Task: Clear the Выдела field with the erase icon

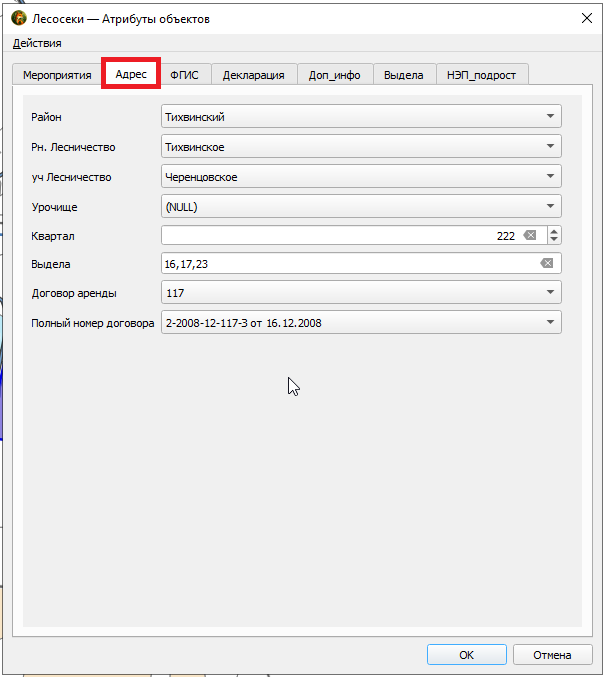Action: 546,263
